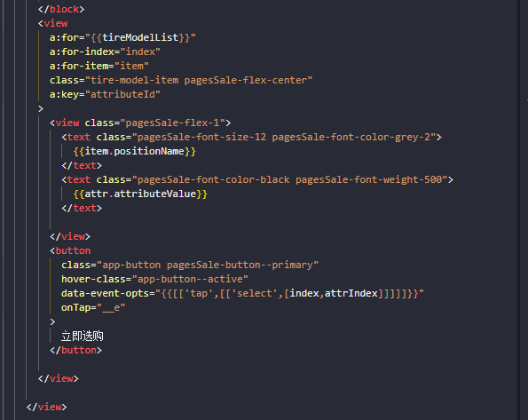Place cursor on tireModelList variable
528x420 pixels.
click(x=140, y=37)
